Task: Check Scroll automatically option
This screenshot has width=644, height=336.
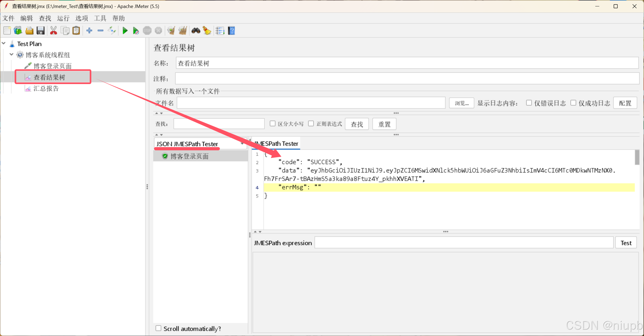Action: click(x=158, y=328)
